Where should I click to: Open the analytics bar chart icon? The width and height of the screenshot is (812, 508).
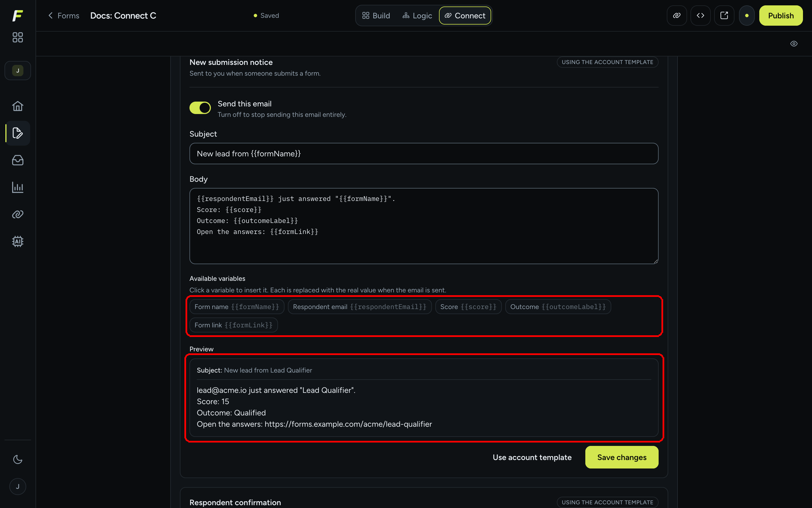(17, 187)
